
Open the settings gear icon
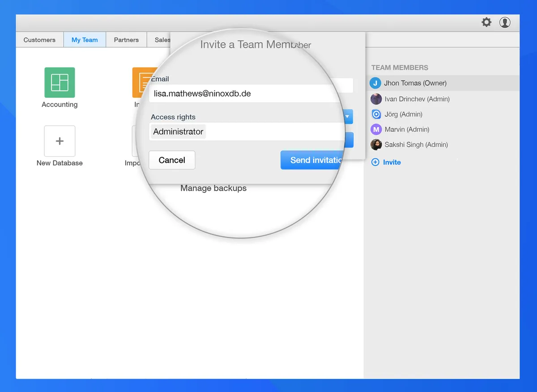point(486,22)
